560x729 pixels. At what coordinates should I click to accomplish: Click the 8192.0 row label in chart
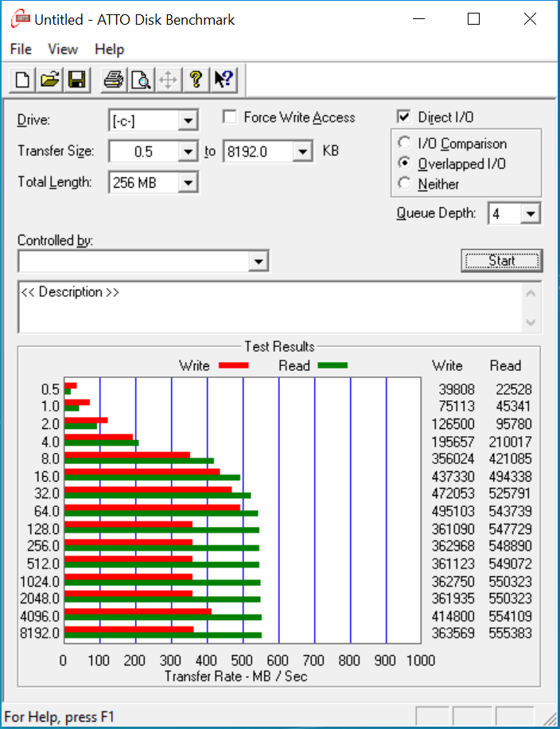point(40,633)
